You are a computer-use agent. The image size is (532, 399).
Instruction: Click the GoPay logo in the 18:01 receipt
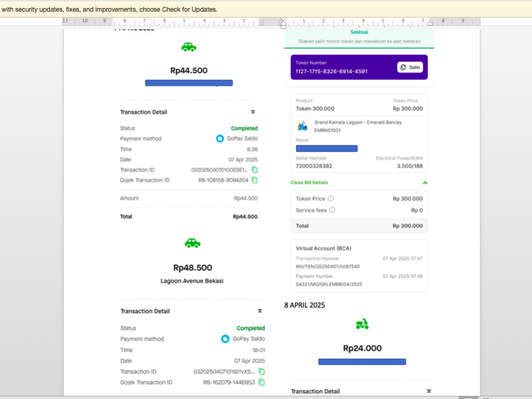point(225,338)
